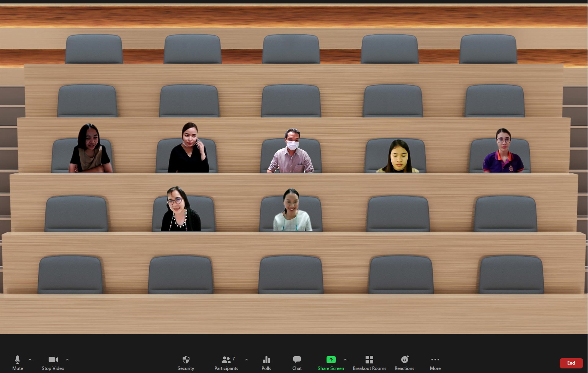The image size is (588, 373).
Task: Click the green Share Screen icon
Action: (x=331, y=360)
